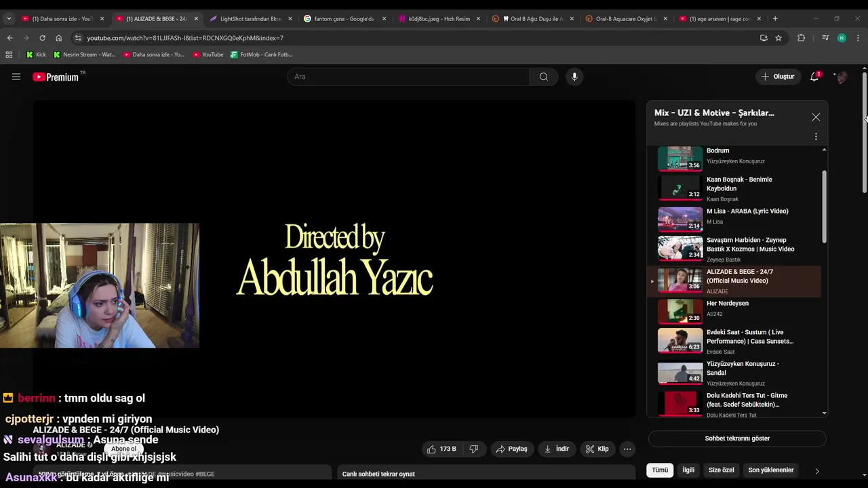Click the address bar URL
The height and width of the screenshot is (488, 868).
(185, 38)
